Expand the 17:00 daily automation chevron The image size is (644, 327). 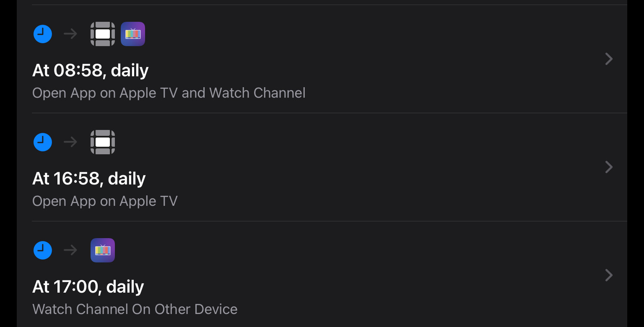point(609,275)
